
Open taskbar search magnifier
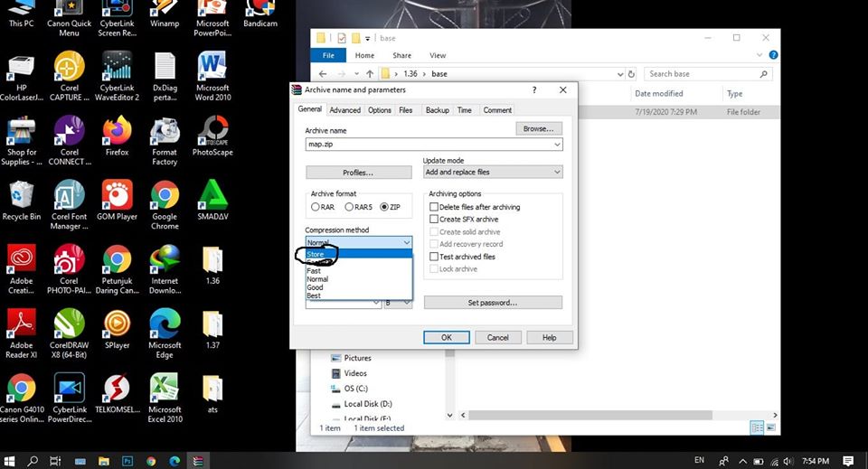[x=33, y=461]
